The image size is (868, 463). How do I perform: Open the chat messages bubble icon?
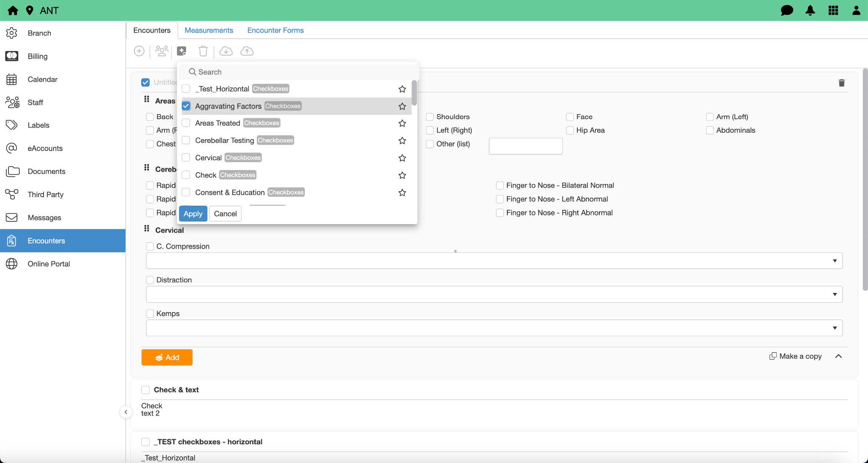pos(787,10)
